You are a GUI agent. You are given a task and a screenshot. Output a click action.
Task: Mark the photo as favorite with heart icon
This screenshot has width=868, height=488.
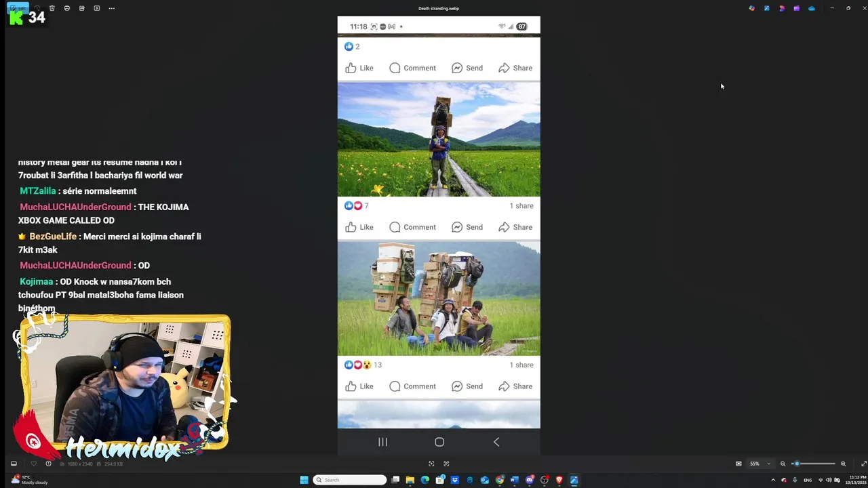33,464
